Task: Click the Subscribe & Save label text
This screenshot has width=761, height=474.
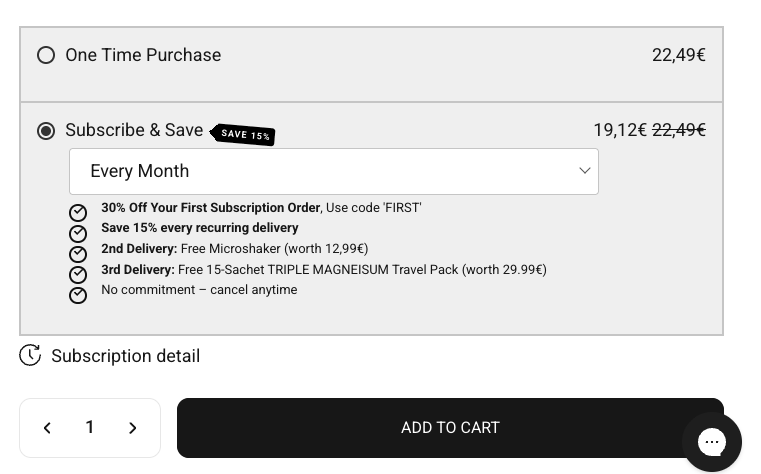Action: [x=134, y=130]
